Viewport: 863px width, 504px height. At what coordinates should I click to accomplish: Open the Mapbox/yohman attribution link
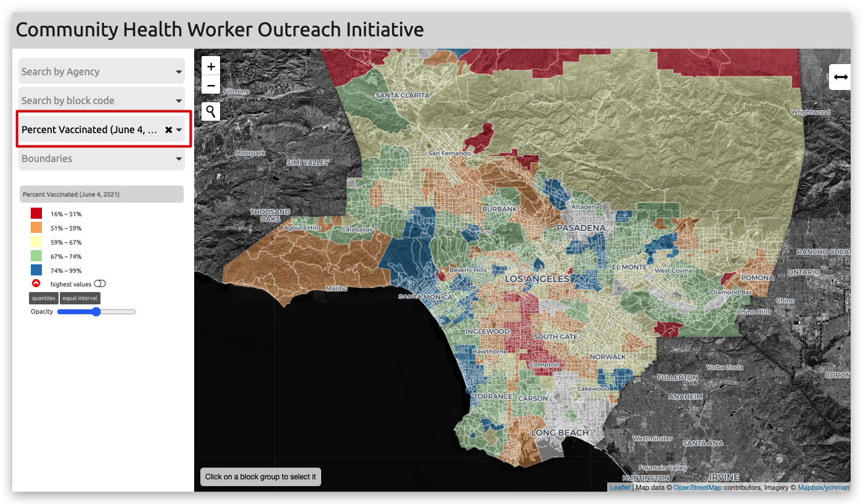824,487
